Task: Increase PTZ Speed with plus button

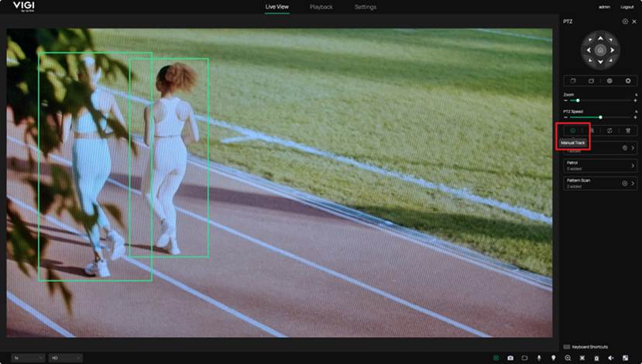Action: click(636, 117)
